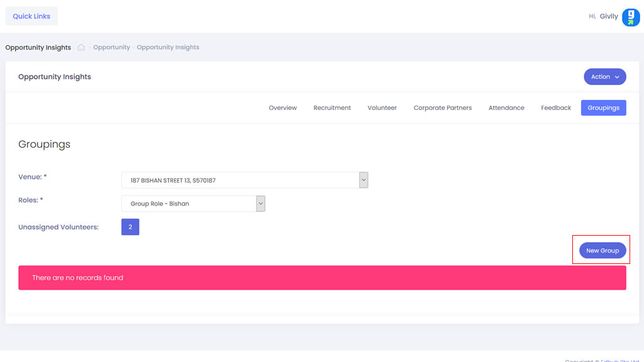Open the Recruitment tab

point(332,108)
